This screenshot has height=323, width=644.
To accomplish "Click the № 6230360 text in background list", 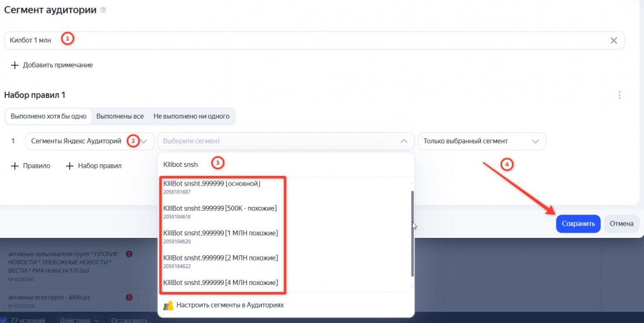I will [x=21, y=279].
